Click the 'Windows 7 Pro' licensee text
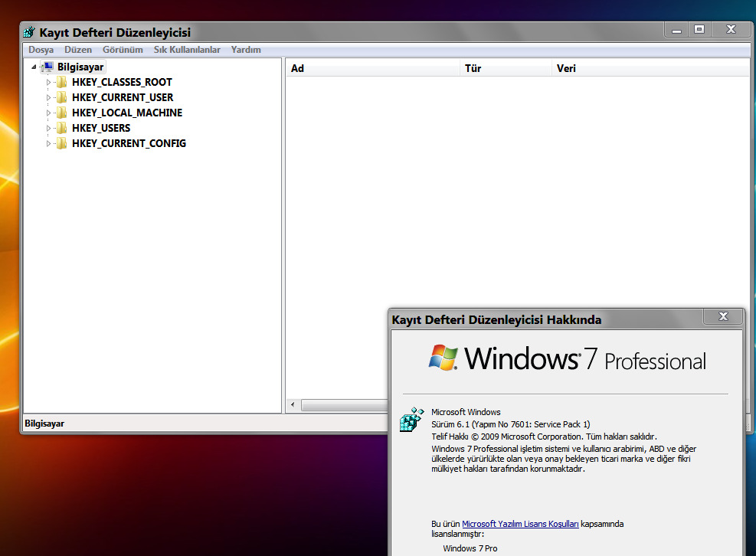Screen dimensions: 756x556 [x=470, y=549]
